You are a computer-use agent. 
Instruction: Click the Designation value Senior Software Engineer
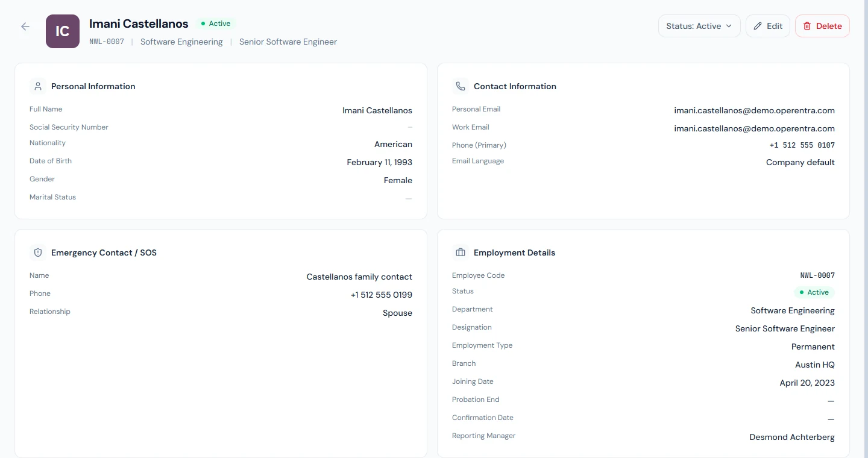pos(785,328)
